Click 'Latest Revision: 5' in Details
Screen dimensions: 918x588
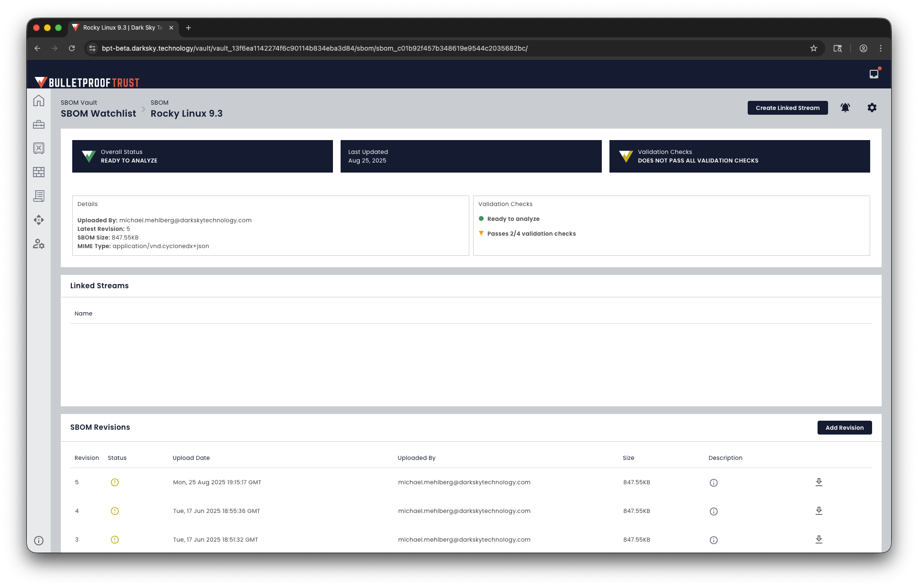coord(104,229)
